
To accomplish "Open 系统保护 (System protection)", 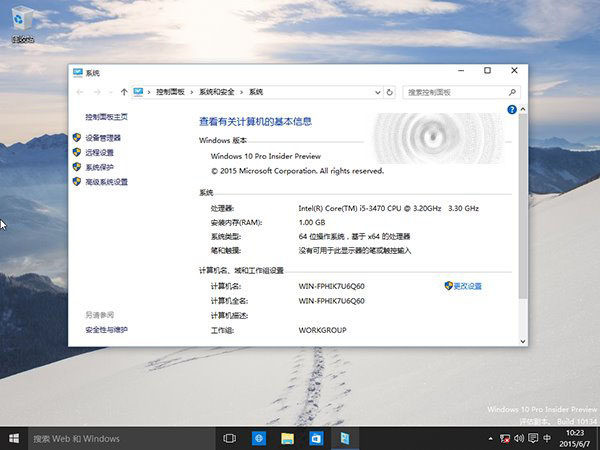I will [99, 167].
